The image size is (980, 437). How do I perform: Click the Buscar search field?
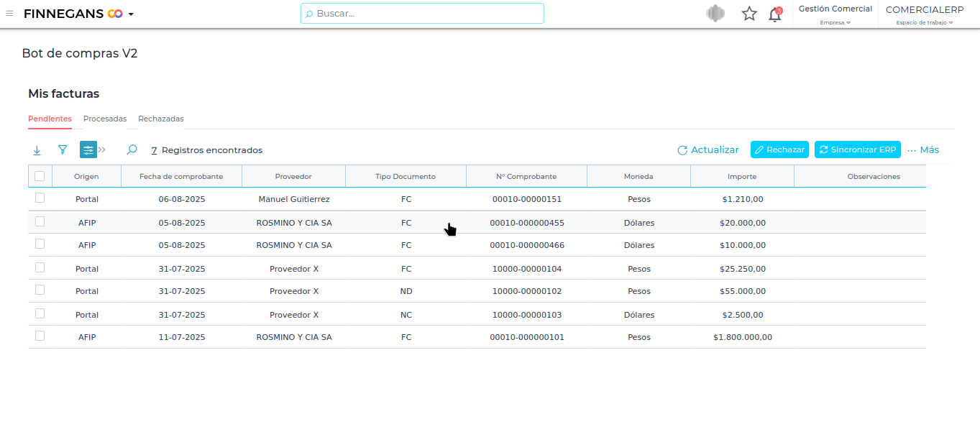point(422,14)
